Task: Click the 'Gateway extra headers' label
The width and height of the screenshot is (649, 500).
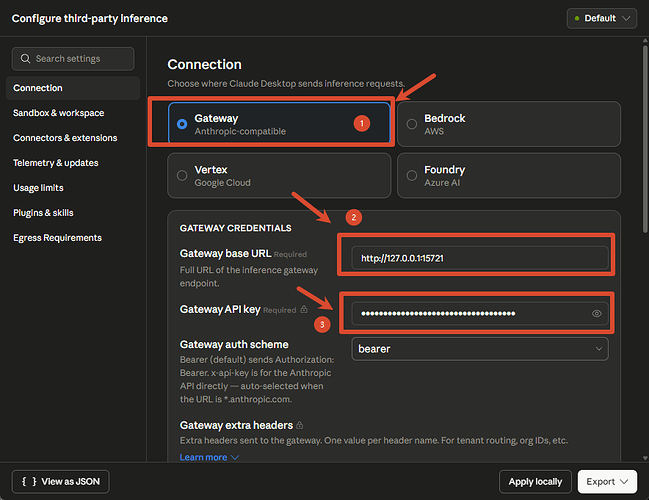Action: point(236,425)
